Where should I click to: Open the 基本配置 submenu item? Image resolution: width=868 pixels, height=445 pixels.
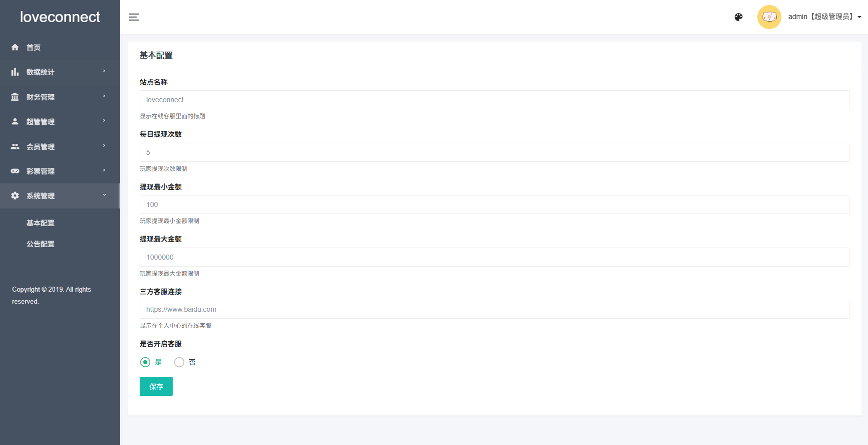click(x=41, y=223)
